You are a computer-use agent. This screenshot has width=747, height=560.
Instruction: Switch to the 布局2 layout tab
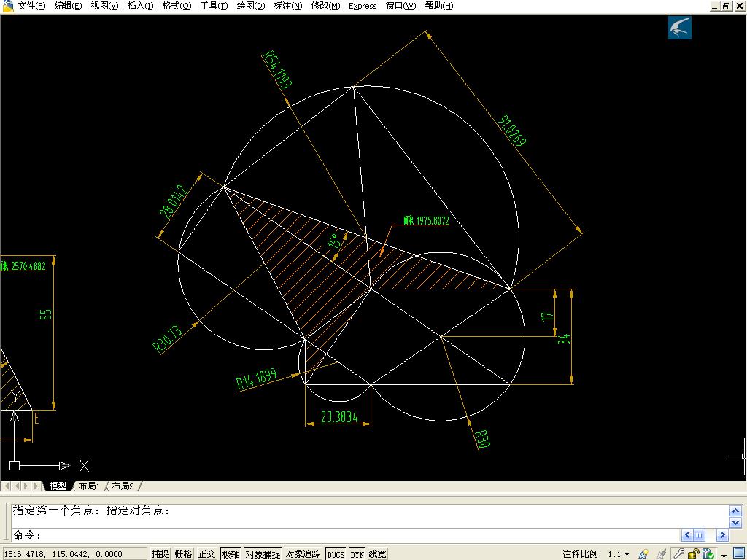(123, 486)
